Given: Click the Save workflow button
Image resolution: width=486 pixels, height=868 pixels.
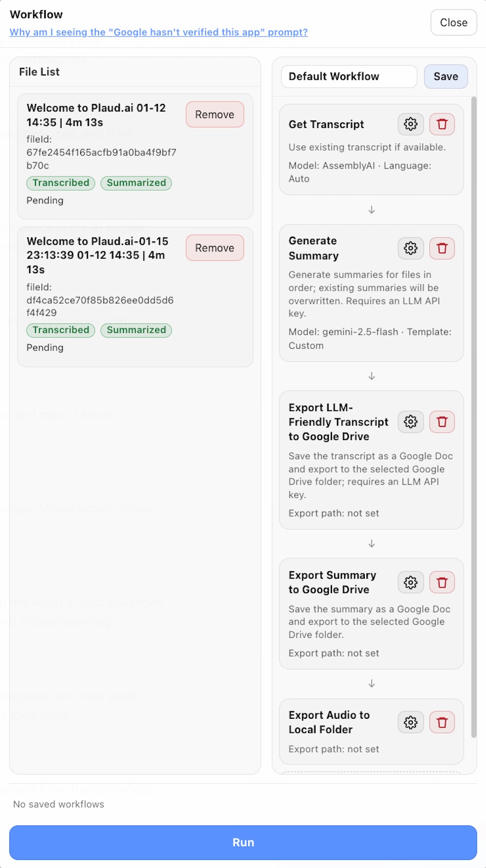Looking at the screenshot, I should tap(446, 77).
